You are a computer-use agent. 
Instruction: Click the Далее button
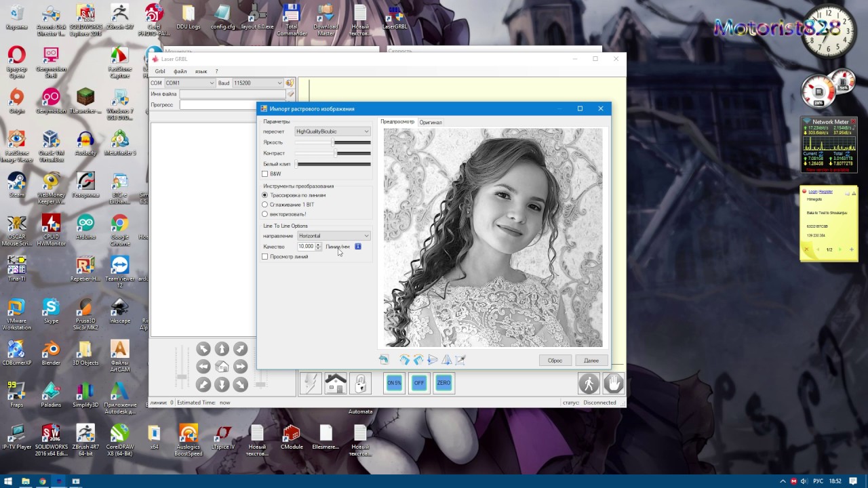(591, 361)
